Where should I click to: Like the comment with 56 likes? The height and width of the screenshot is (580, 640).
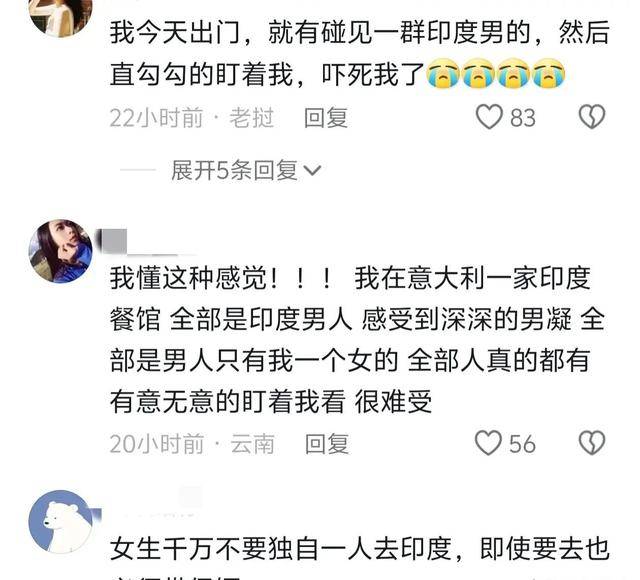(x=488, y=443)
